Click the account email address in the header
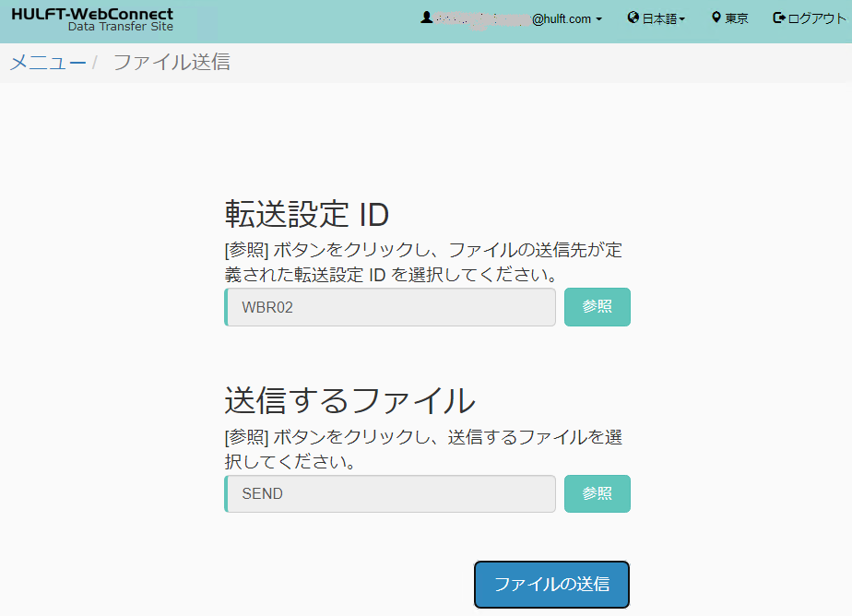Image resolution: width=852 pixels, height=616 pixels. point(507,18)
